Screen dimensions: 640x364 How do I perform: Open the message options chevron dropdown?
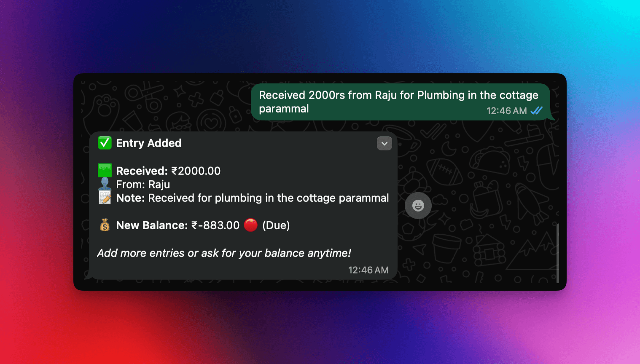[x=384, y=144]
